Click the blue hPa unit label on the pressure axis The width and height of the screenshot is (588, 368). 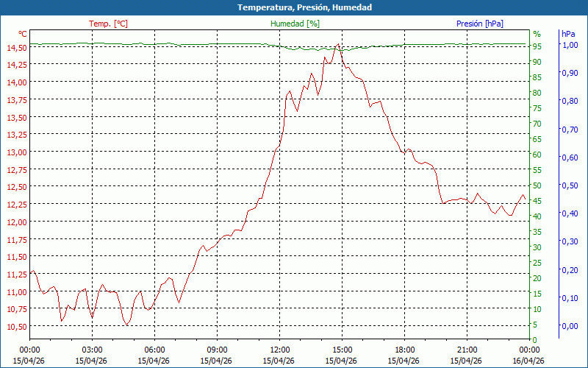[568, 34]
